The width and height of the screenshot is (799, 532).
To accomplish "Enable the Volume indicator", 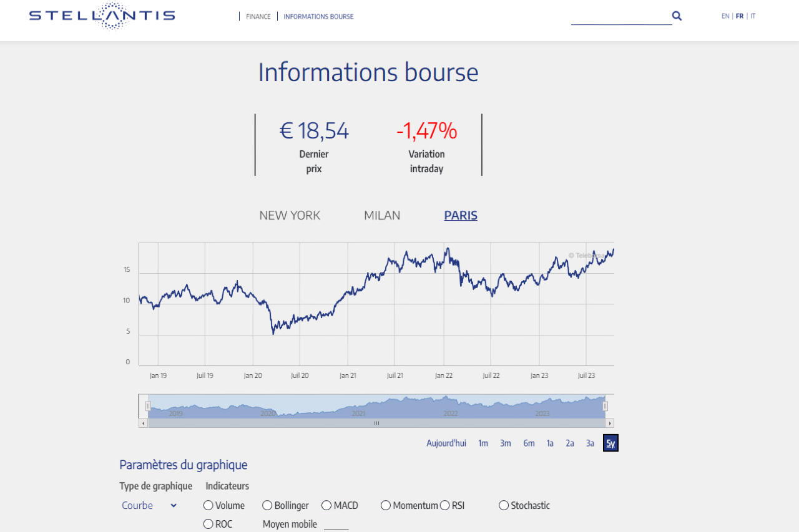I will 207,505.
